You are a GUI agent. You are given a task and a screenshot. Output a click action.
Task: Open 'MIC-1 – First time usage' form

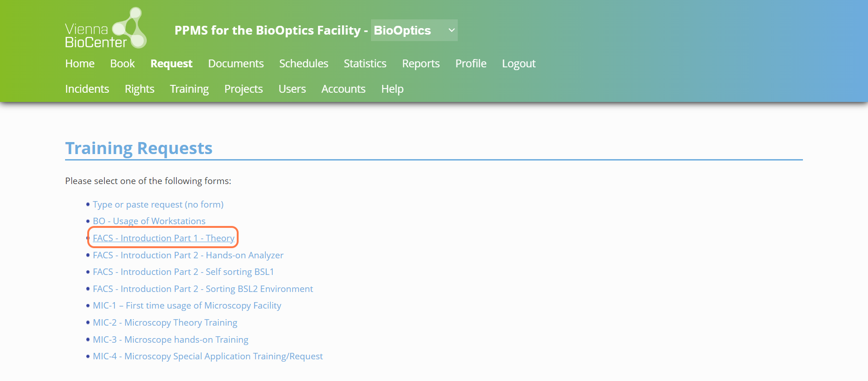pyautogui.click(x=187, y=305)
